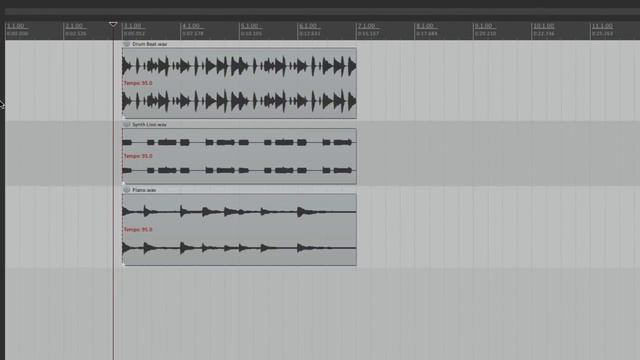
Task: Click ruler position 6.1.00
Action: [x=308, y=26]
